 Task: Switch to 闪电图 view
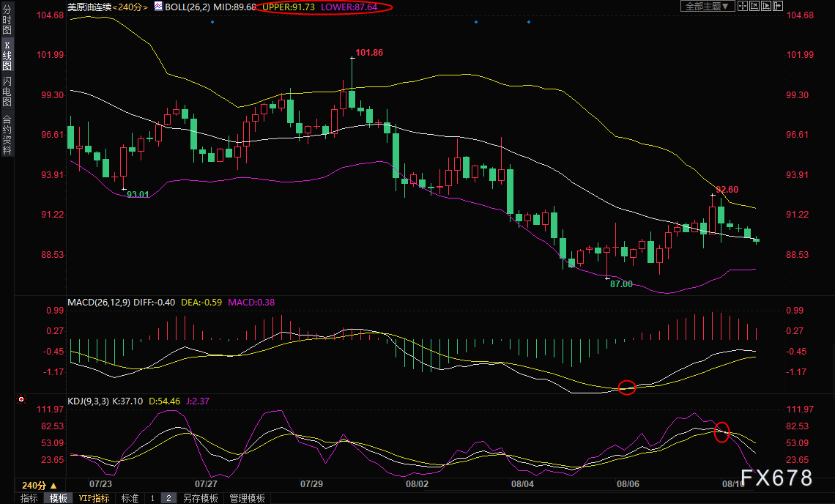7,91
